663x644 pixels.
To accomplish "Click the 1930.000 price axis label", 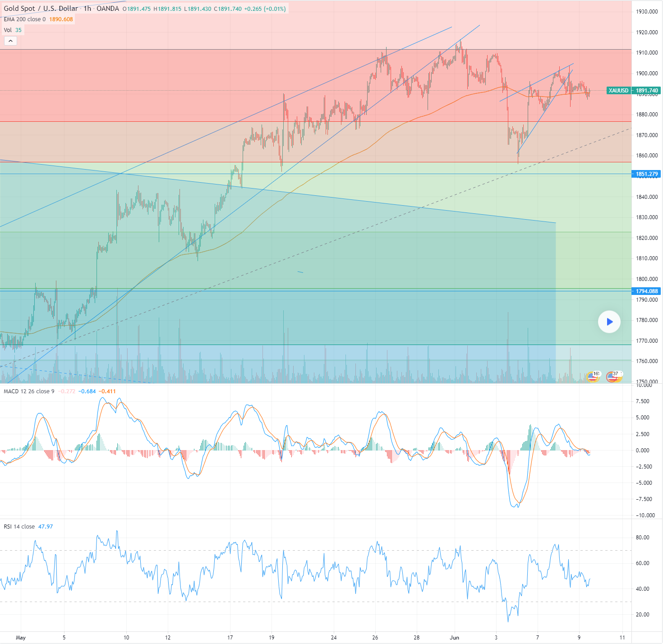I will 647,12.
